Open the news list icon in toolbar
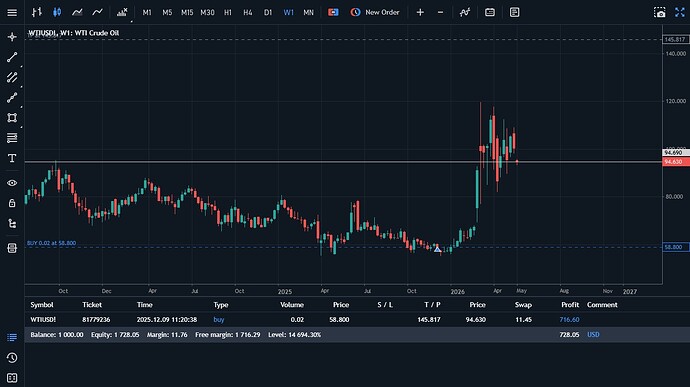690x387 pixels. (514, 12)
